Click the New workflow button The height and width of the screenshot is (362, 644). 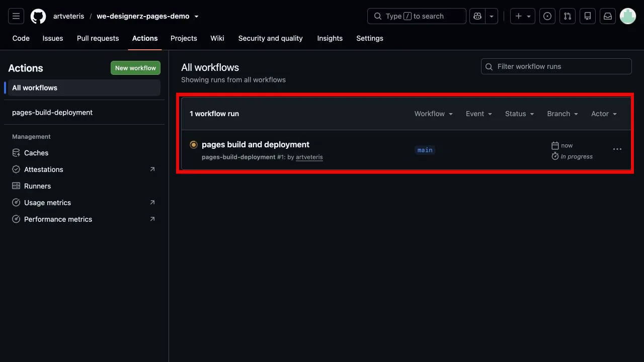pyautogui.click(x=135, y=68)
